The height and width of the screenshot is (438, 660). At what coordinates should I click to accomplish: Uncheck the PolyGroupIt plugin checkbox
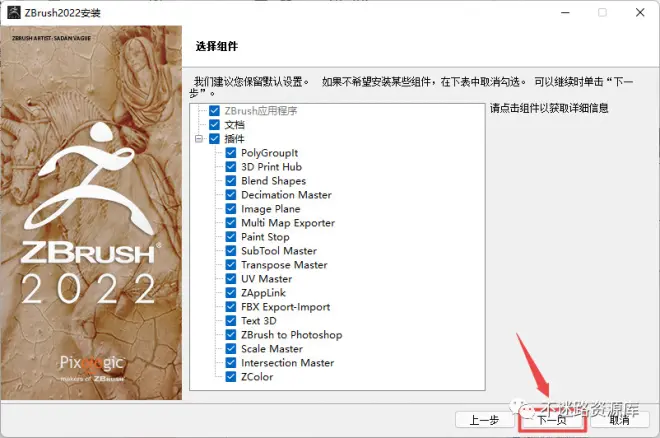coord(231,152)
